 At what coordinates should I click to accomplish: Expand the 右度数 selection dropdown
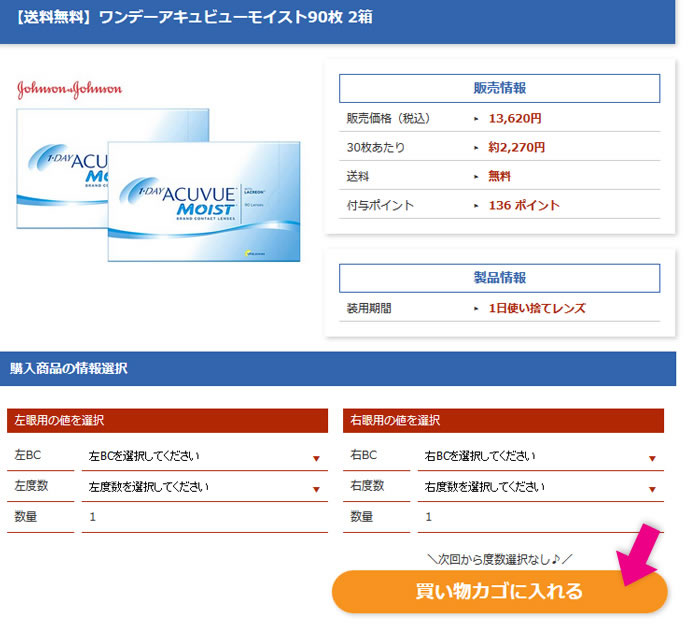pyautogui.click(x=540, y=487)
